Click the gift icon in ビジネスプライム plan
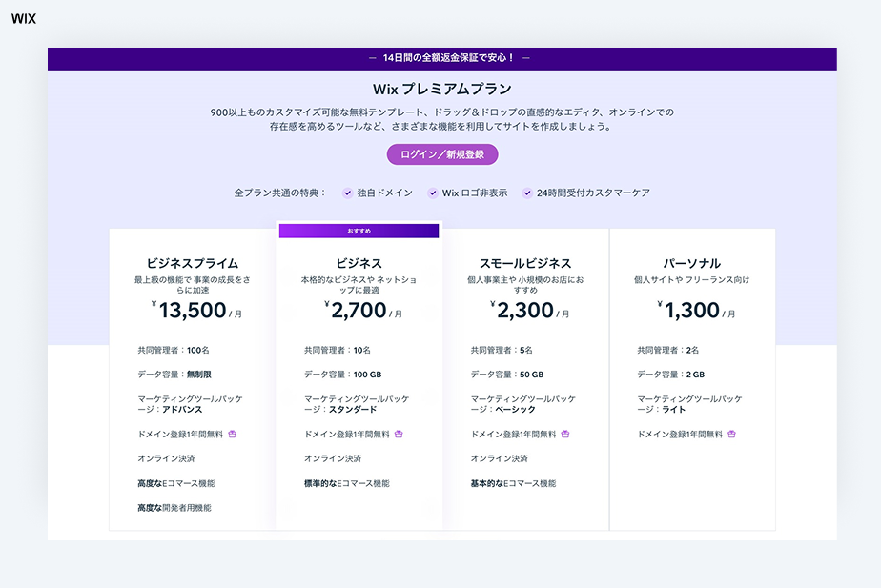881x588 pixels. click(x=232, y=435)
